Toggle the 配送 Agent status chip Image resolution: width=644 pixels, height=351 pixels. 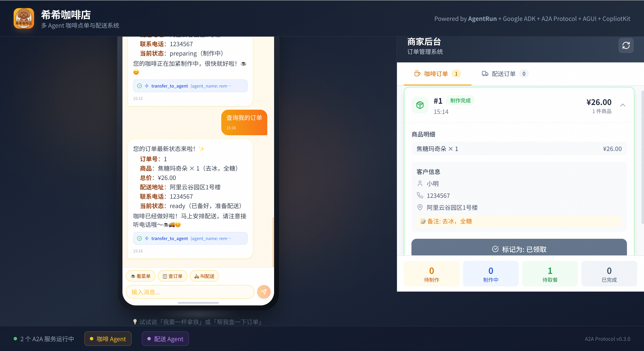165,339
